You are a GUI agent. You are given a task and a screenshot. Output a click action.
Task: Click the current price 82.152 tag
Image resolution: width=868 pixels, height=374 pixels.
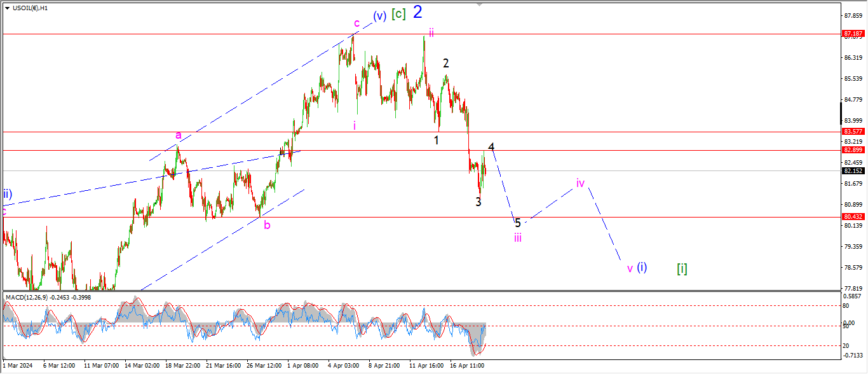[x=851, y=170]
